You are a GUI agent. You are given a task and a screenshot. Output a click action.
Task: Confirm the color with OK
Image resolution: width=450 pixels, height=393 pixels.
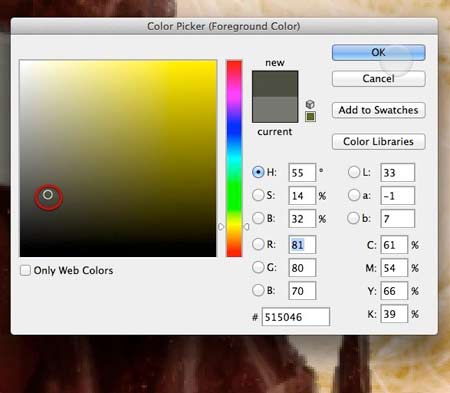[x=378, y=52]
